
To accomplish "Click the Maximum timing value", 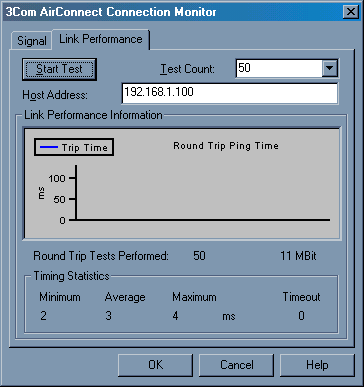I will pyautogui.click(x=175, y=316).
